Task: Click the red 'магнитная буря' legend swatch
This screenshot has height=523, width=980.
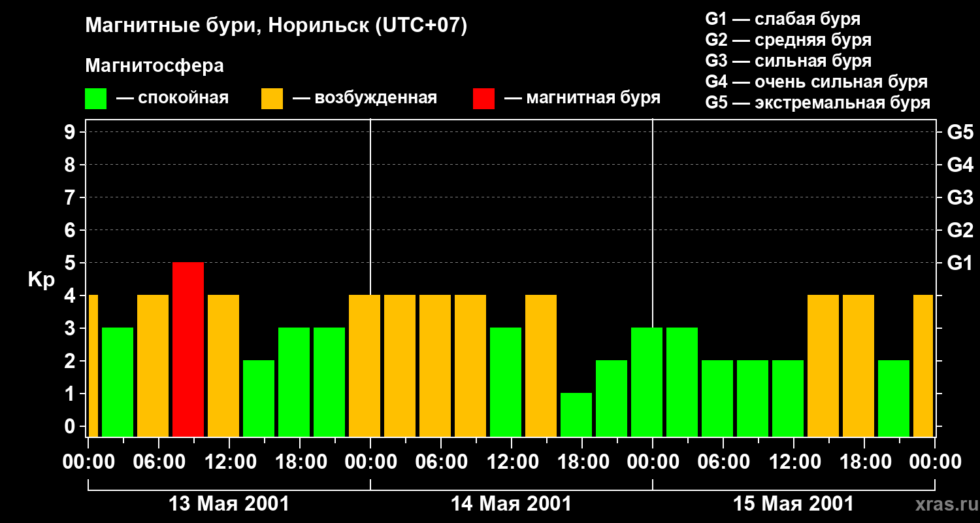Action: click(x=483, y=99)
